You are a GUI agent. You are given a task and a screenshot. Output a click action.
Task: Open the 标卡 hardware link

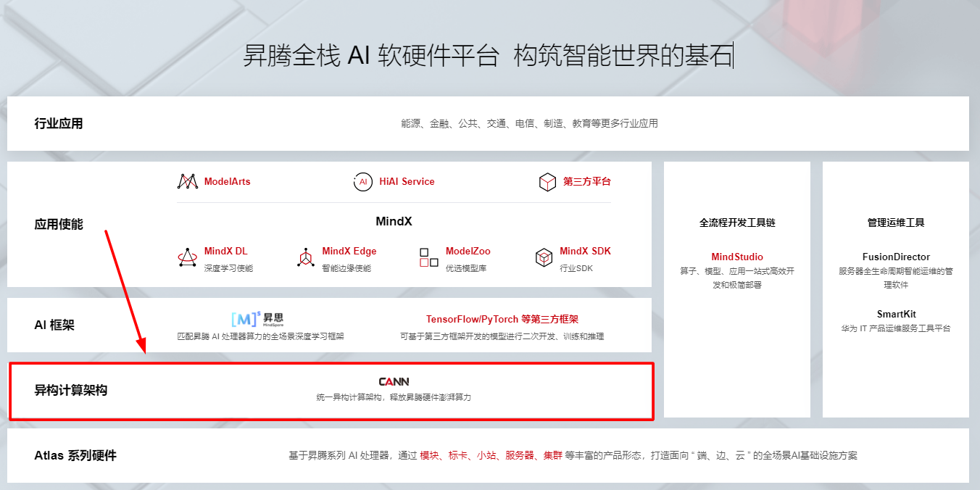click(458, 455)
